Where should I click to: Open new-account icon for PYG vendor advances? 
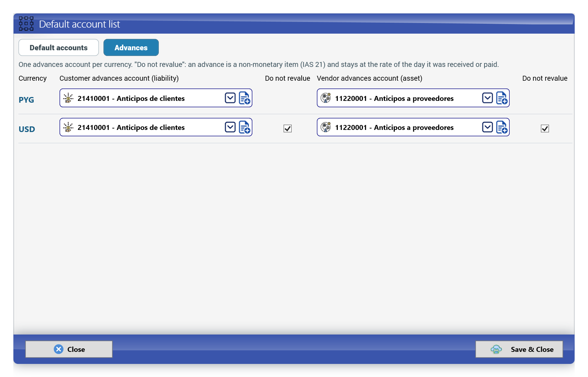pyautogui.click(x=502, y=98)
